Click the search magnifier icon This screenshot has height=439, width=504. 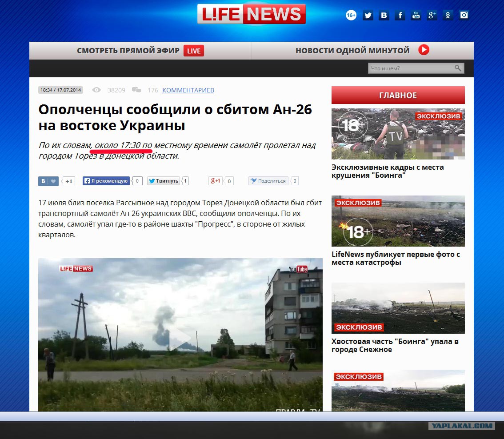coord(458,68)
